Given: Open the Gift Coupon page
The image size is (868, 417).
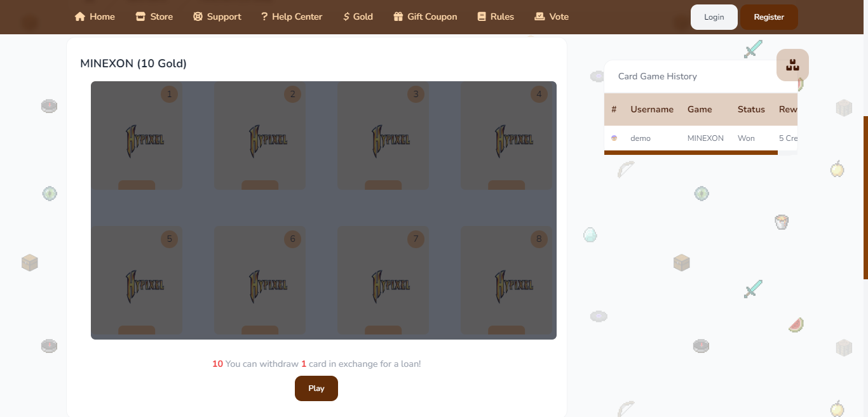Looking at the screenshot, I should tap(425, 17).
